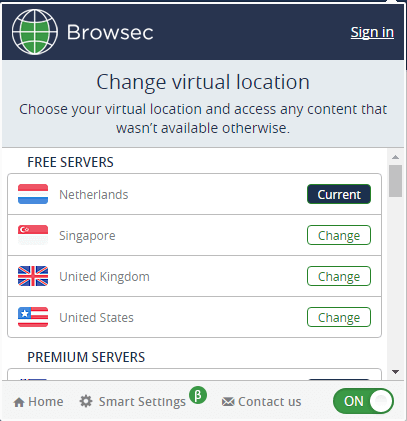Click the green beta badge
The height and width of the screenshot is (421, 407).
198,395
